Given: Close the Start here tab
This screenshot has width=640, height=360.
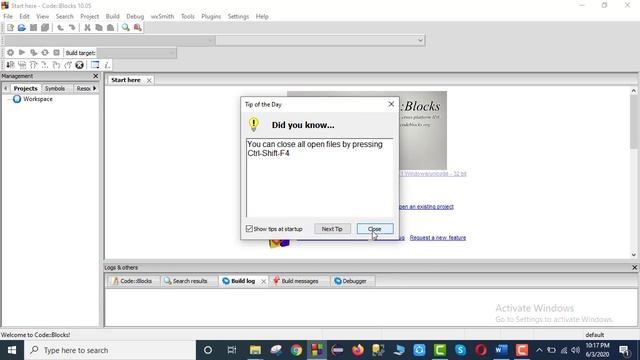Looking at the screenshot, I should point(149,80).
